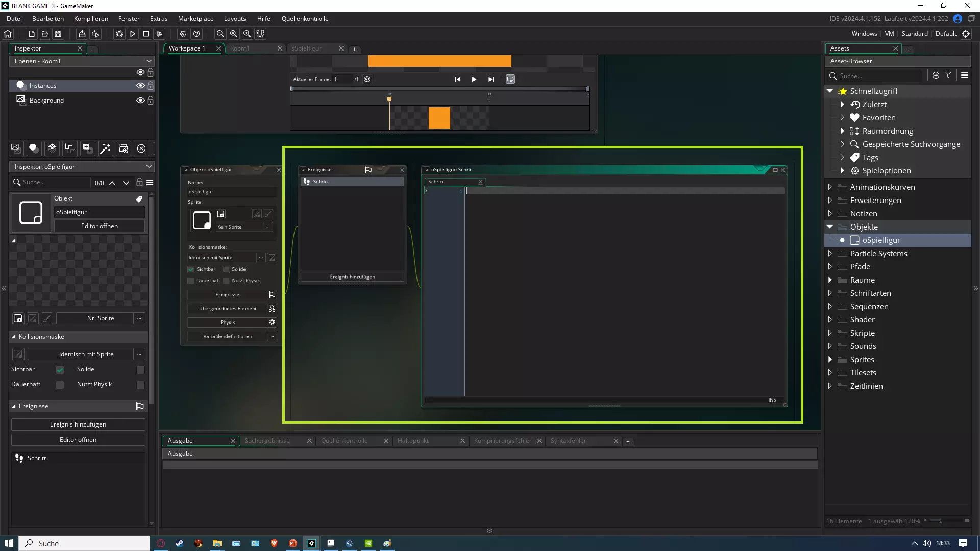Run the game with Play icon
980x551 pixels.
pyautogui.click(x=133, y=34)
